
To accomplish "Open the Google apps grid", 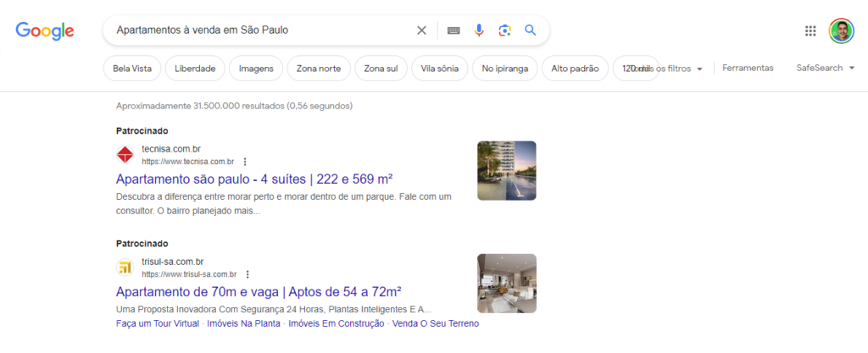I will tap(810, 31).
